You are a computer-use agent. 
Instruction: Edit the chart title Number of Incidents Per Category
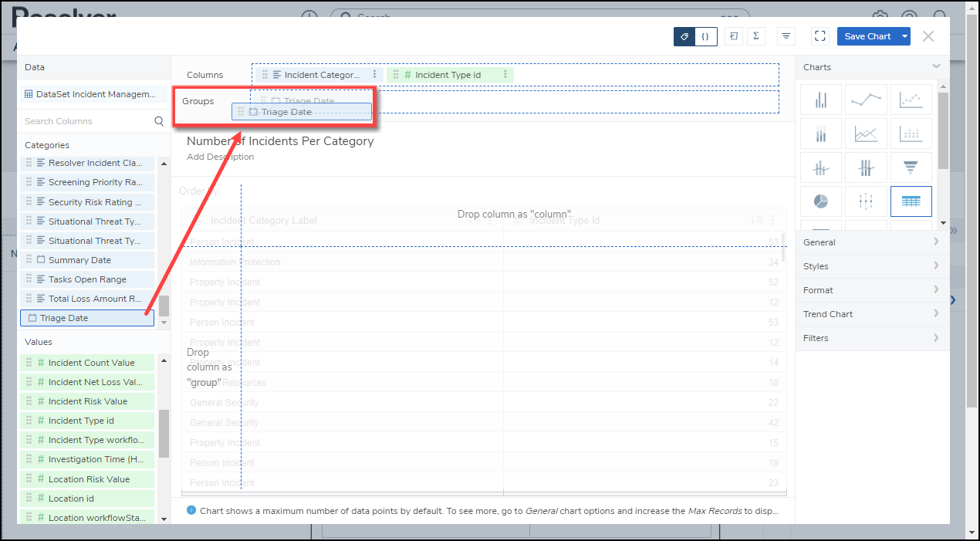pyautogui.click(x=280, y=141)
